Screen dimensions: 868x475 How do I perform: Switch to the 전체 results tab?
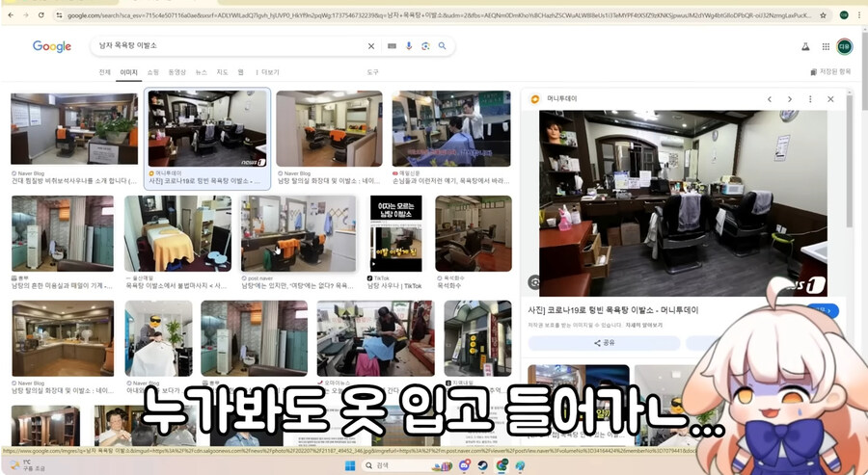point(104,72)
